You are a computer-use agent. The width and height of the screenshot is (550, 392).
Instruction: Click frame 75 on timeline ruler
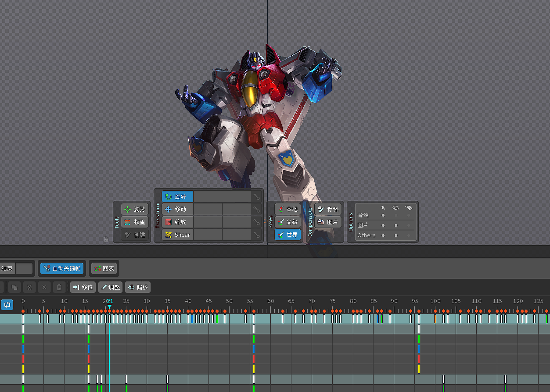point(332,301)
